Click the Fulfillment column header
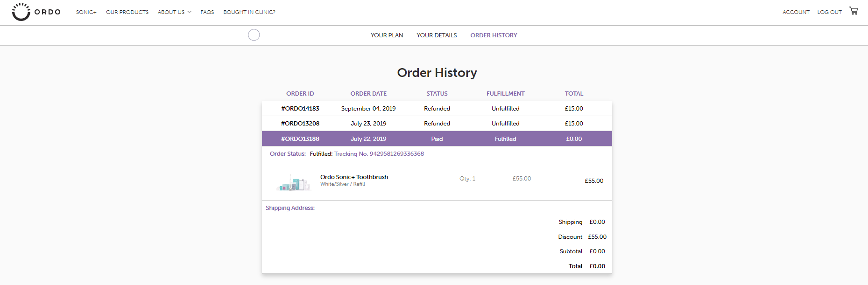Viewport: 868px width, 285px height. [x=505, y=94]
